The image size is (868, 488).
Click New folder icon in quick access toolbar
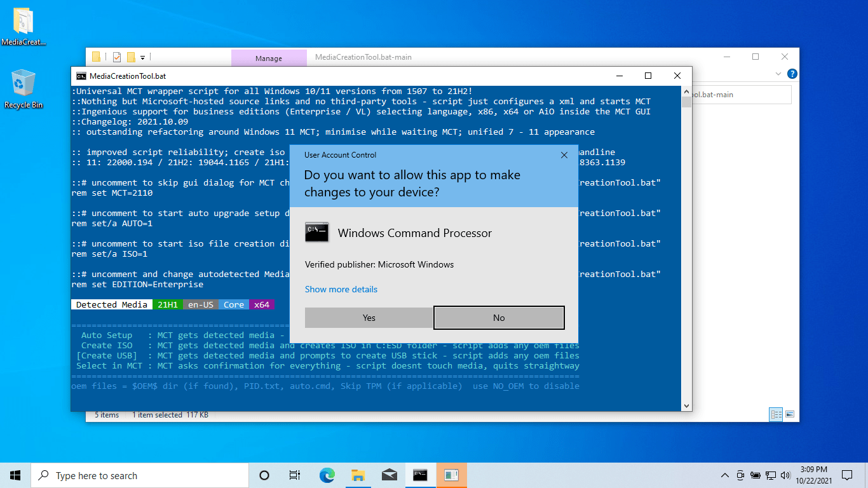pyautogui.click(x=131, y=57)
